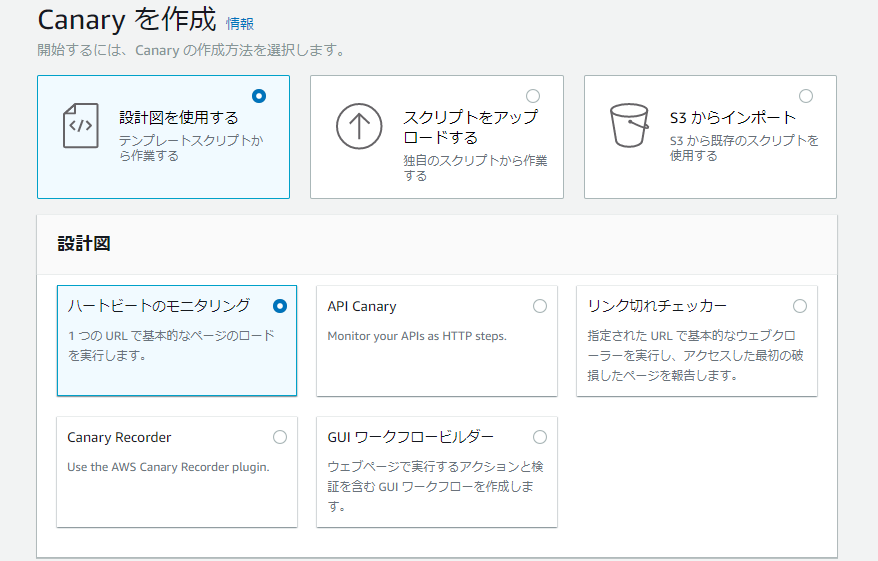Viewport: 878px width, 561px height.
Task: Click the blueprint code file icon
Action: [x=80, y=126]
